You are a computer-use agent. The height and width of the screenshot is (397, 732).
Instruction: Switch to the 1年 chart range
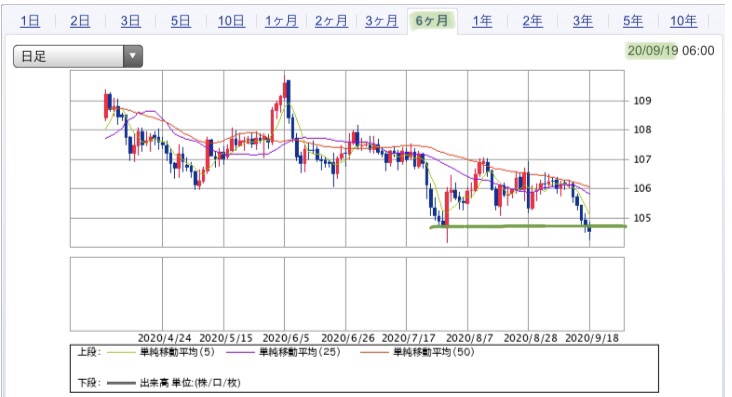[482, 21]
